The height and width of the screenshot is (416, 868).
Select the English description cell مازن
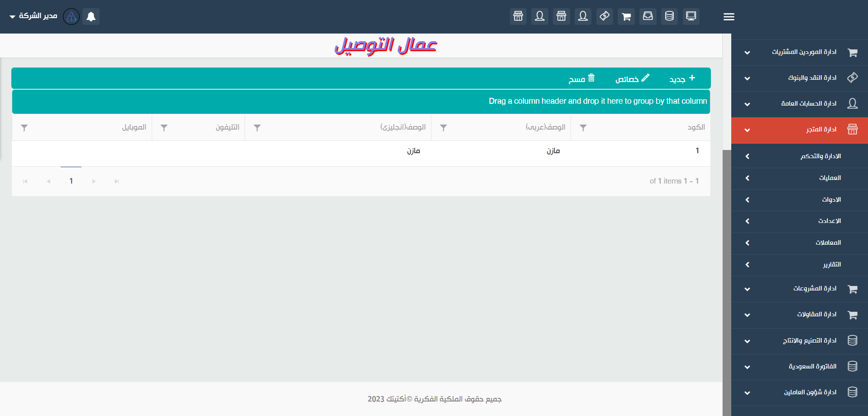(x=413, y=151)
